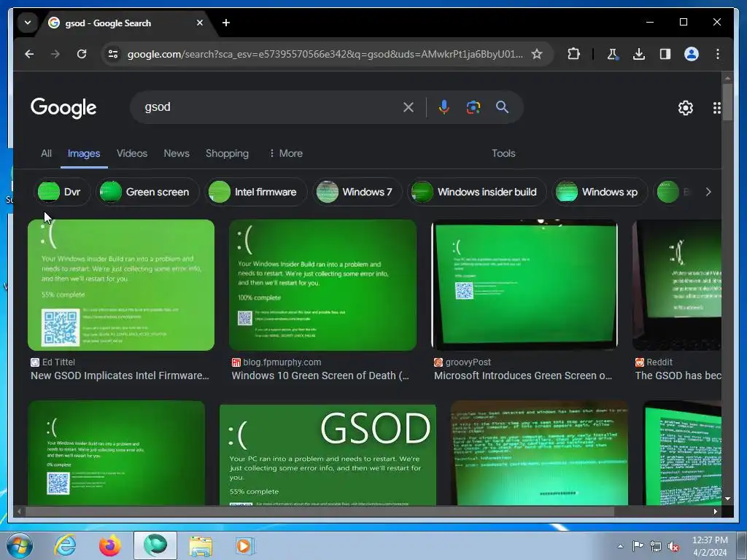Viewport: 747px width, 560px height.
Task: Open Google quick settings gear
Action: pyautogui.click(x=686, y=108)
